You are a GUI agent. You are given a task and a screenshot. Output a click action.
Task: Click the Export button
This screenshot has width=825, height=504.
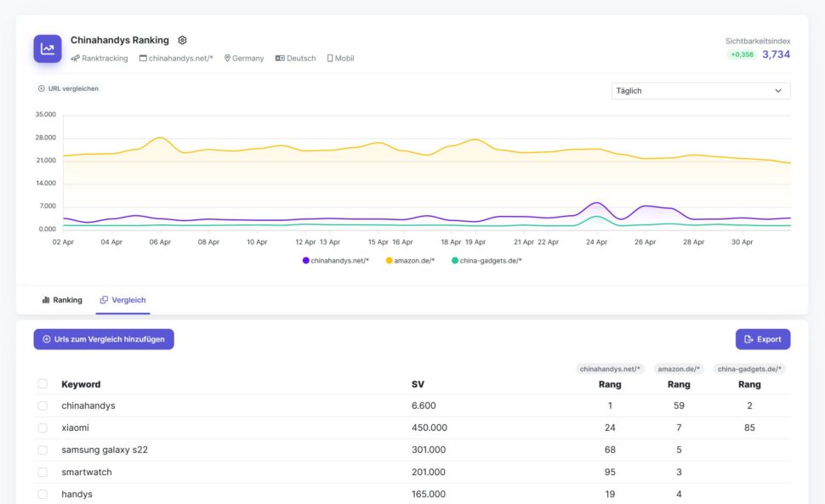coord(763,339)
